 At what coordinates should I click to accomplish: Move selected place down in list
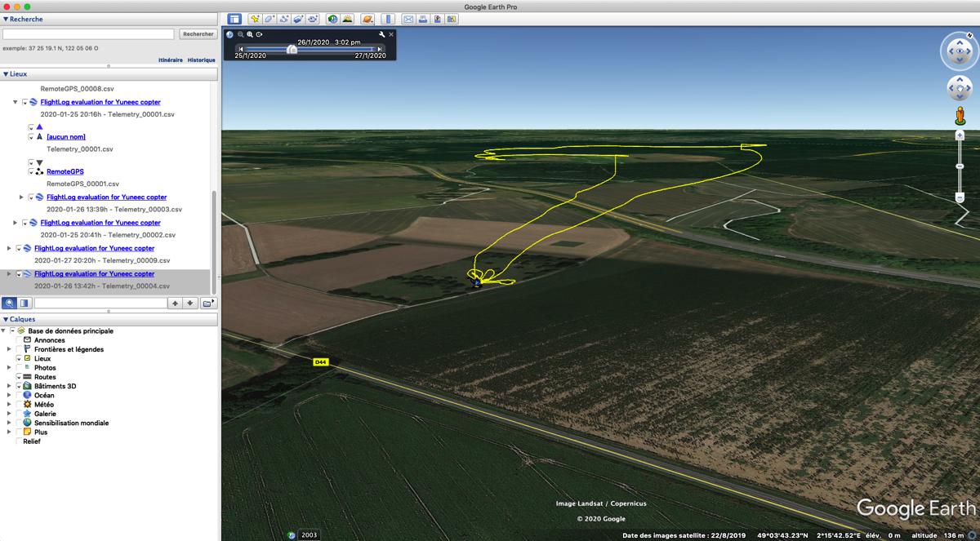[x=189, y=303]
